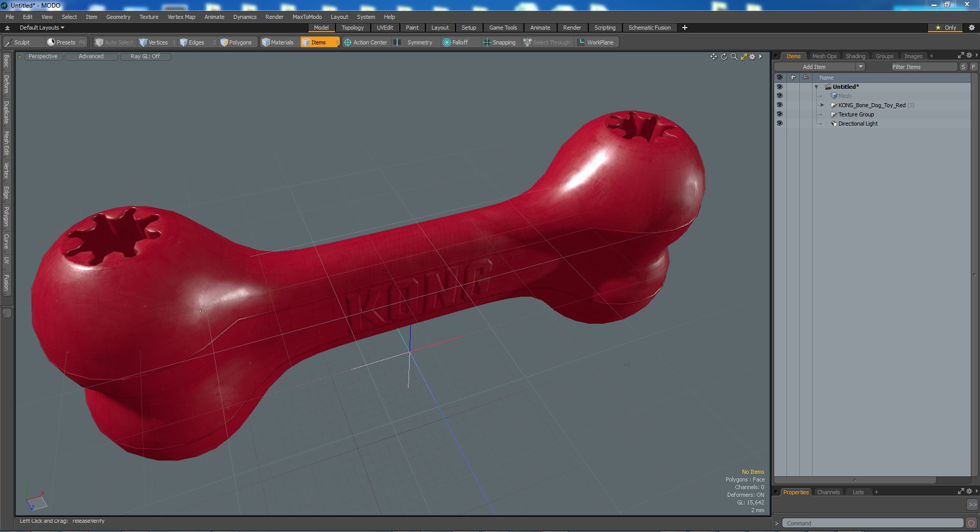Open the Add Item dropdown arrow
The image size is (980, 532).
coord(861,67)
